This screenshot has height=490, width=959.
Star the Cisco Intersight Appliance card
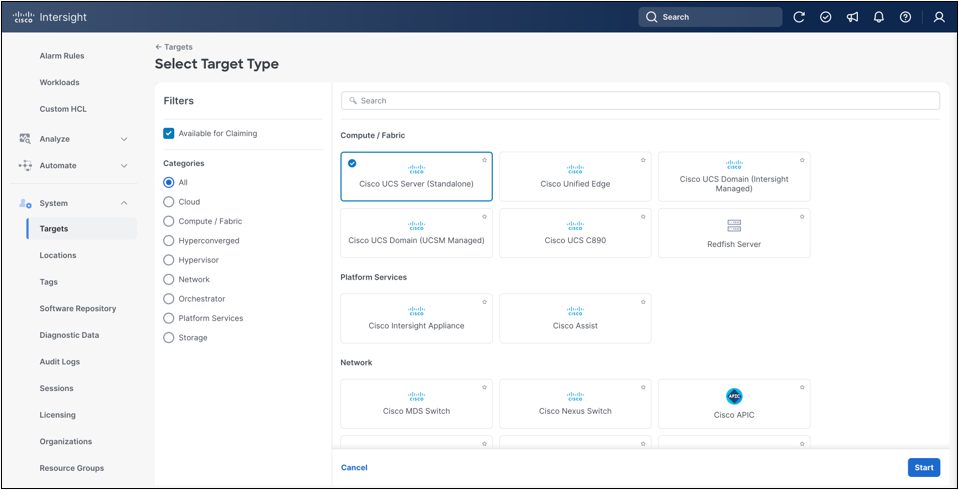click(x=484, y=302)
